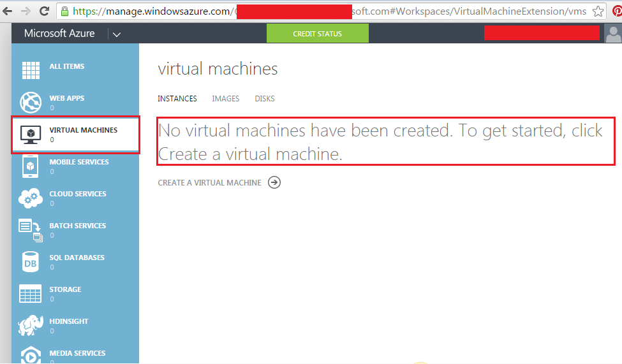Click the Media Services play icon
Viewport: 622px width, 364px height.
31,355
